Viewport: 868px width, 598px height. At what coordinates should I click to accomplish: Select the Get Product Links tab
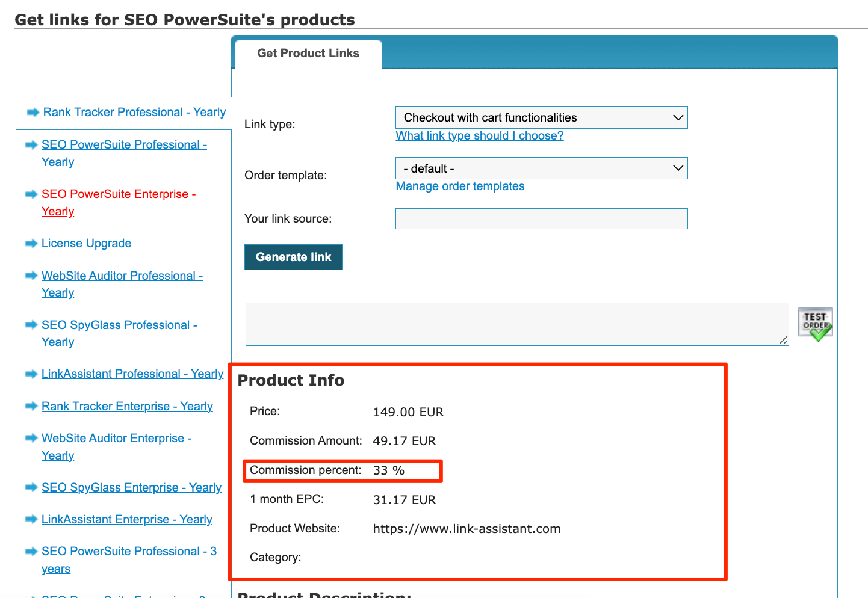pos(308,54)
